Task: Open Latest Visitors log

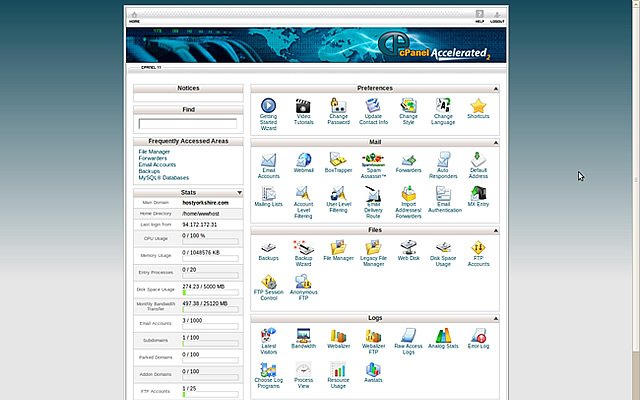Action: tap(268, 341)
